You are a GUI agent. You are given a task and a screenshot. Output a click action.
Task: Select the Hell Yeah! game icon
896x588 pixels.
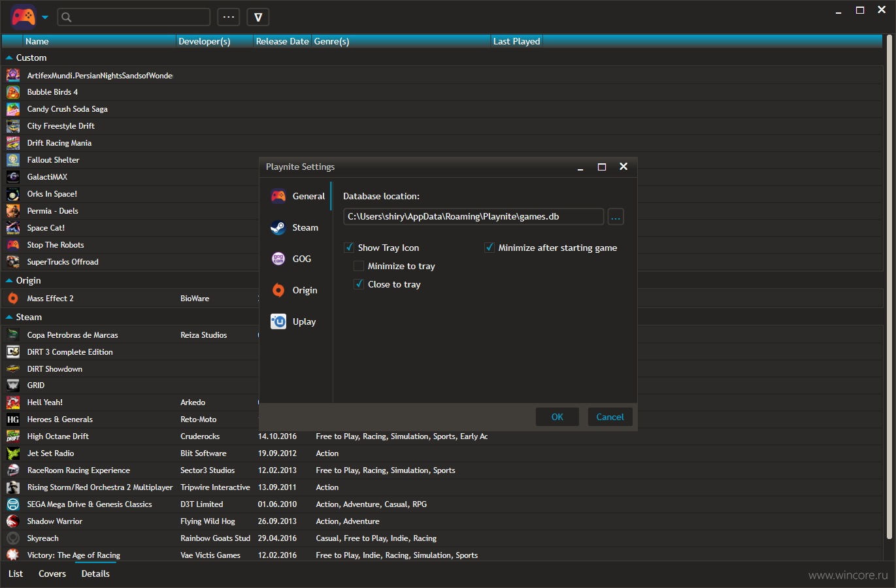point(13,402)
